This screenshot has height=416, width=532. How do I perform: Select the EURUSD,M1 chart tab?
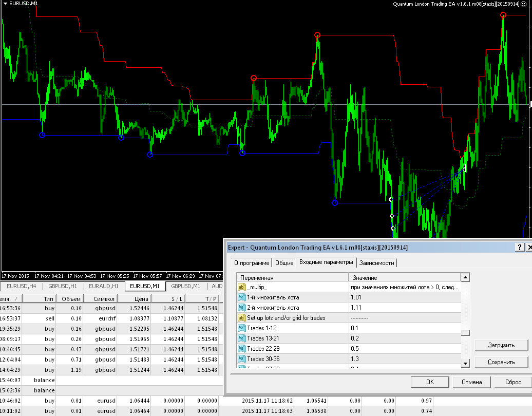click(x=145, y=286)
